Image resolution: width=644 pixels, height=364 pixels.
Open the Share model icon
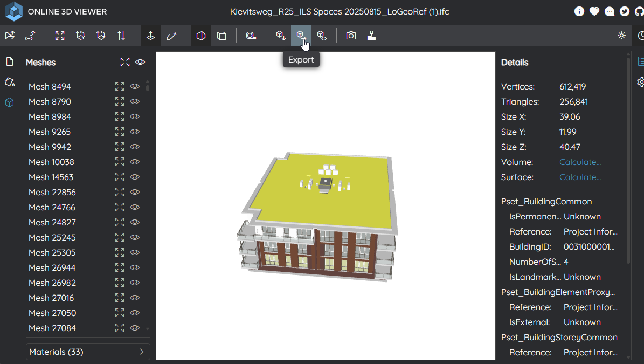tap(322, 36)
